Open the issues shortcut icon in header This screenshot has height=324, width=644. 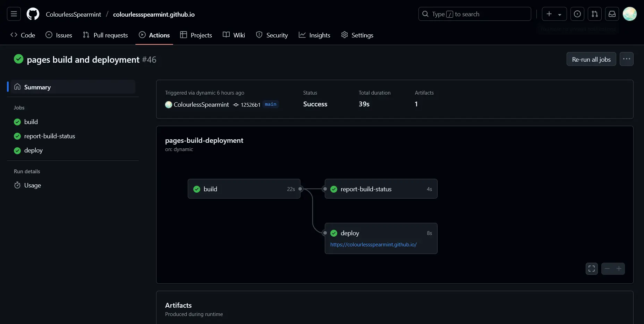coord(577,14)
